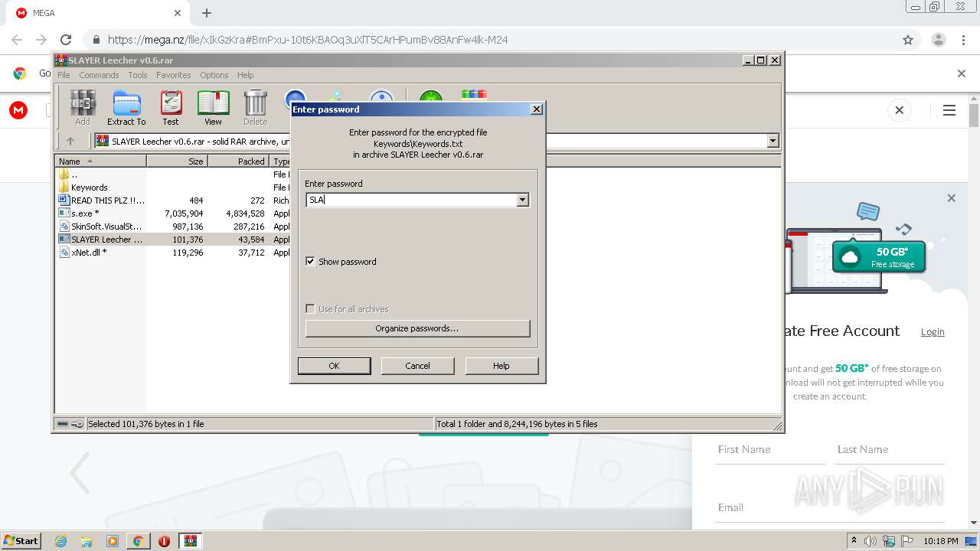The image size is (980, 551).
Task: Click the drive icon in WinRAR status bar
Action: pyautogui.click(x=63, y=424)
